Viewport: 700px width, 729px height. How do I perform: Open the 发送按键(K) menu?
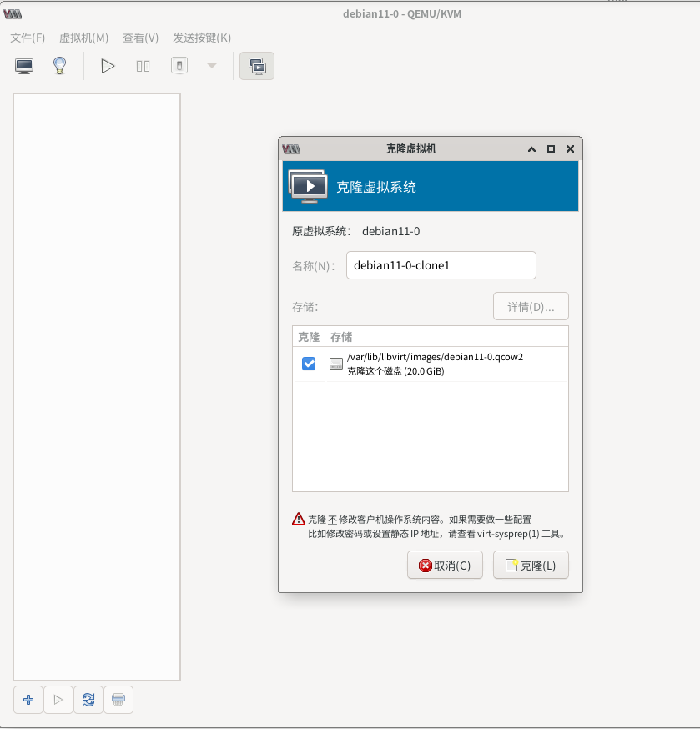click(x=202, y=38)
